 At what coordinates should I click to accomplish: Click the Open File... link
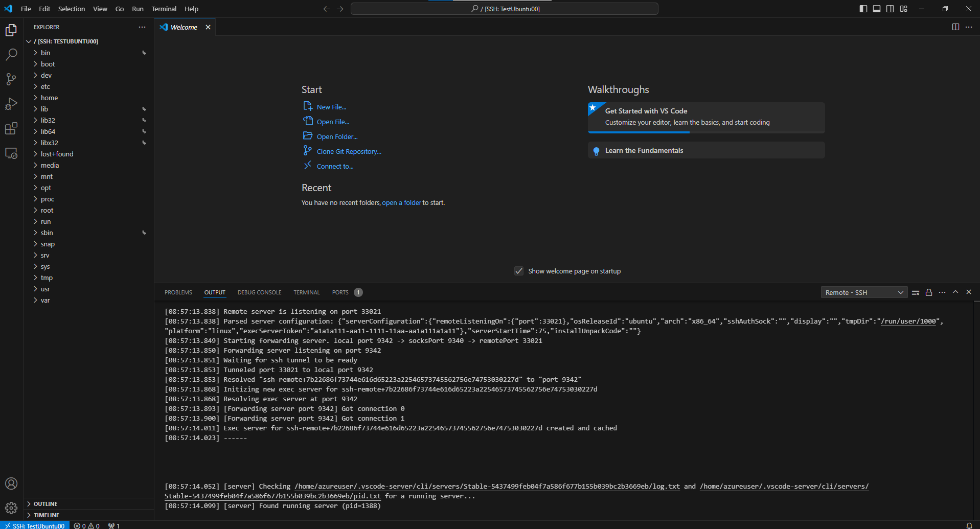tap(333, 122)
